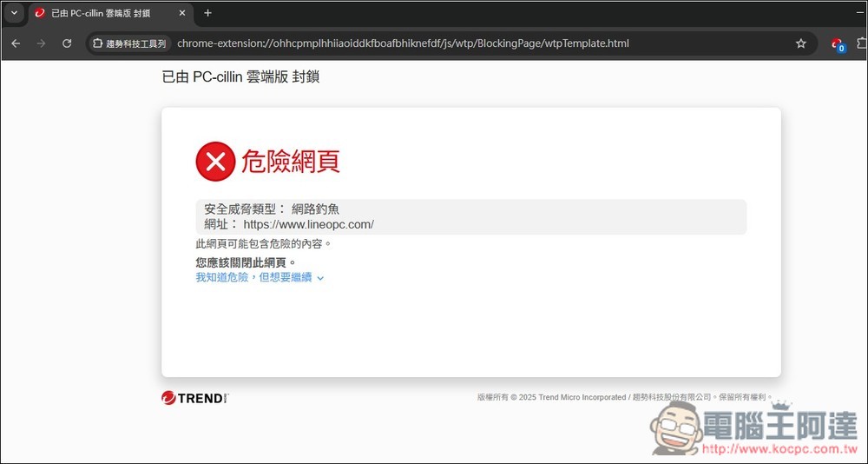Click the red danger X icon

(215, 162)
